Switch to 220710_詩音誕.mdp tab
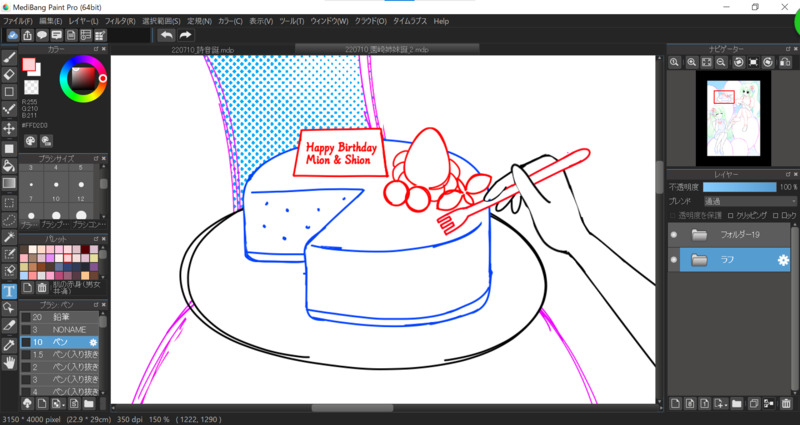This screenshot has height=425, width=800. click(x=203, y=49)
